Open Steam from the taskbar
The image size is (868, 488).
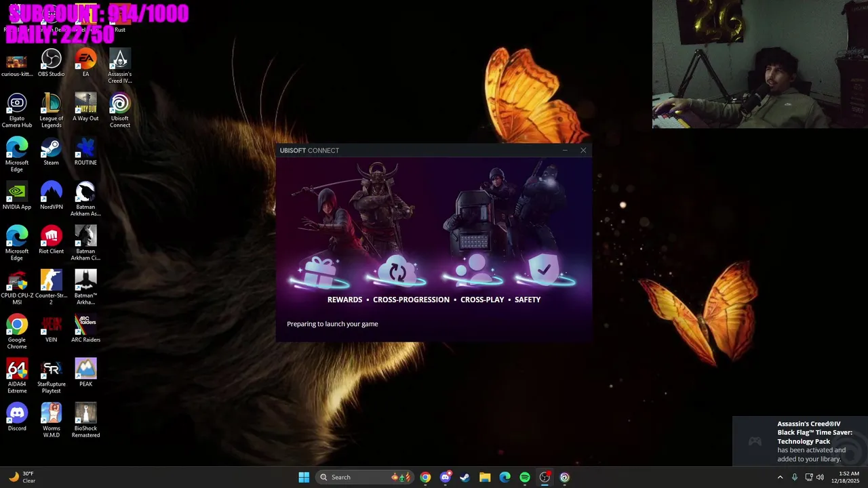(465, 477)
